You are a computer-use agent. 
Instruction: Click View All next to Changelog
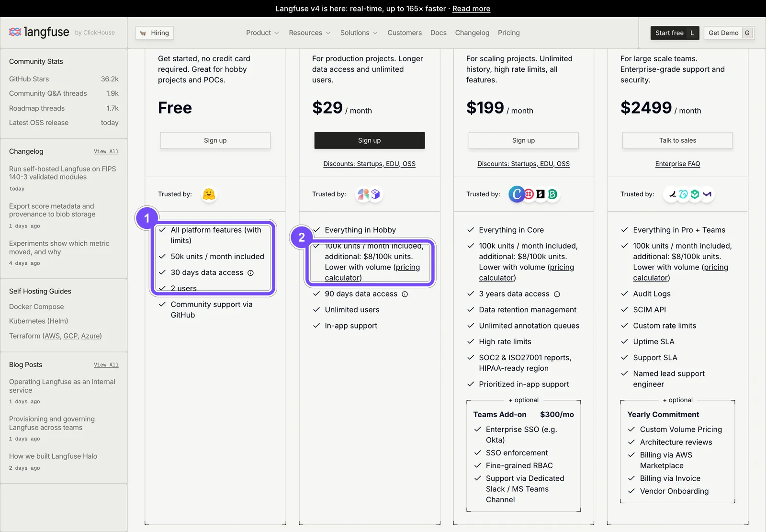[x=106, y=151]
